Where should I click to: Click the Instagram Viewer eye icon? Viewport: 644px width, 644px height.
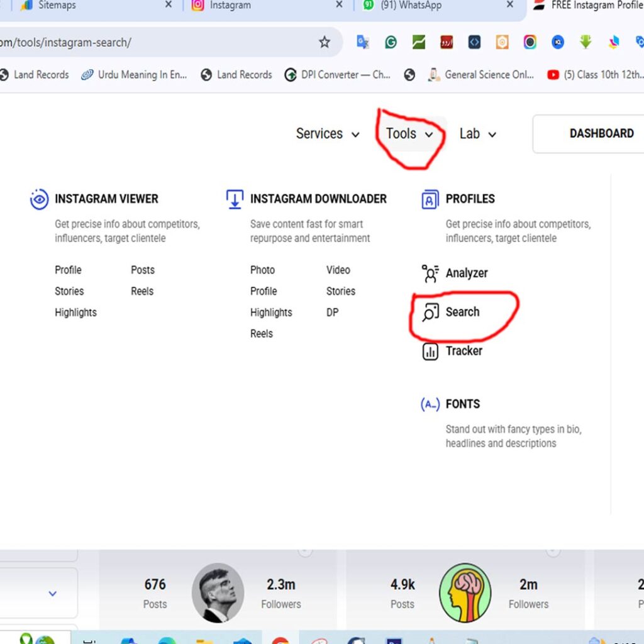39,199
